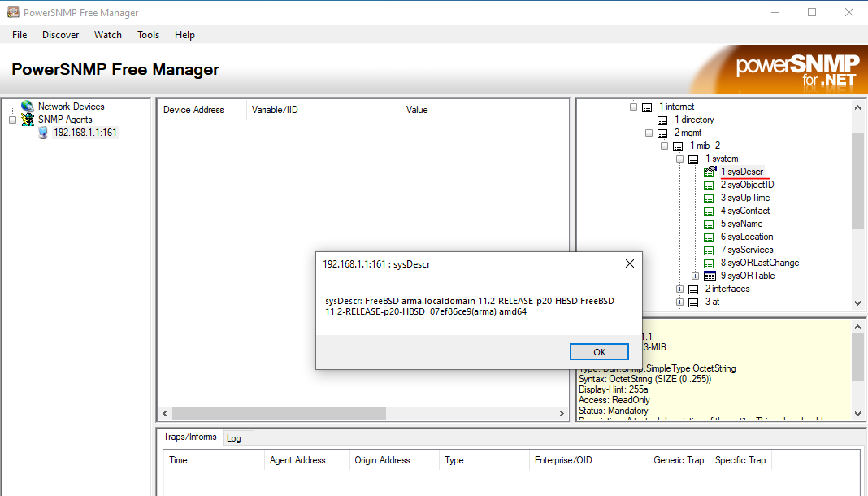Image resolution: width=868 pixels, height=496 pixels.
Task: Collapse the SNMP Agents tree node
Action: point(13,120)
